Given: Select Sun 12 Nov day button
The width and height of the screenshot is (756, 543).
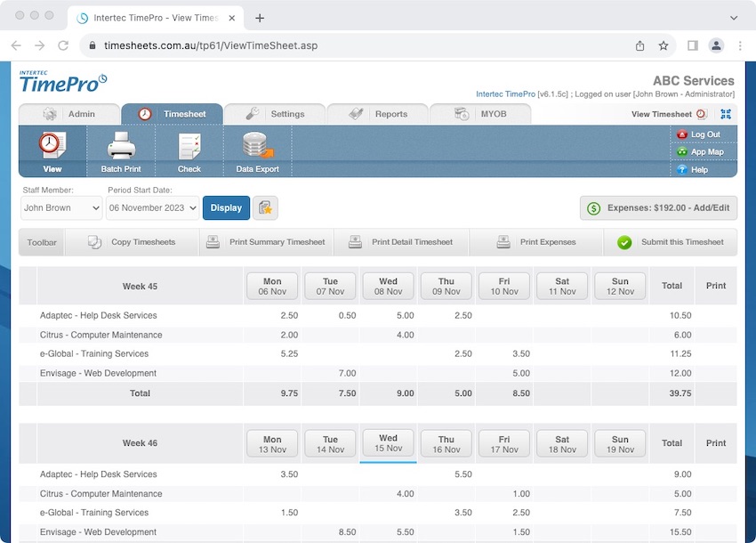Looking at the screenshot, I should [620, 287].
